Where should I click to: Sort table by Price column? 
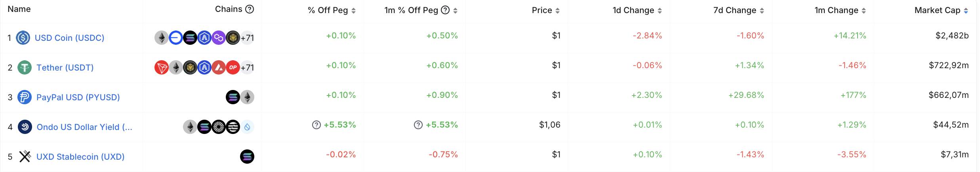(546, 10)
